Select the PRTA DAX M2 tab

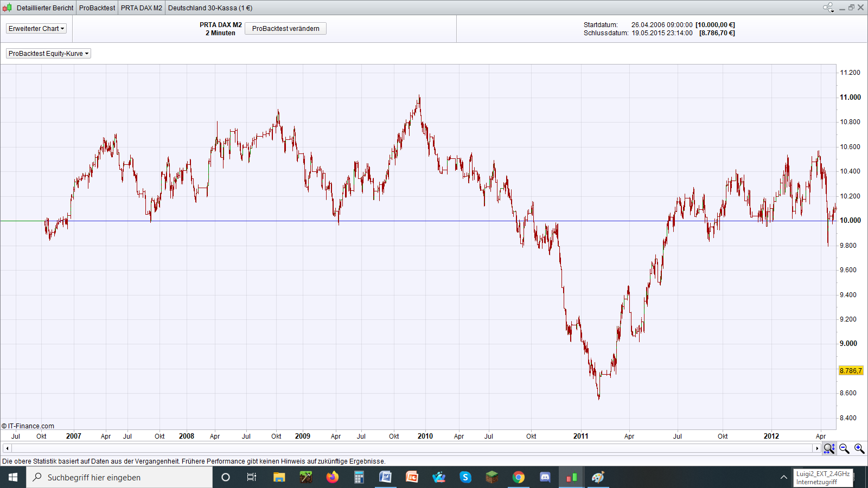click(142, 8)
